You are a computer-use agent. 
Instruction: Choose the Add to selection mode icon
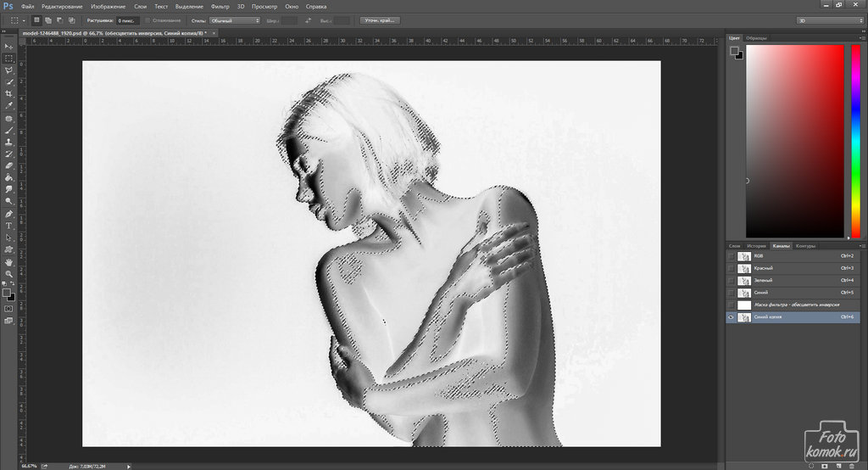coord(48,20)
